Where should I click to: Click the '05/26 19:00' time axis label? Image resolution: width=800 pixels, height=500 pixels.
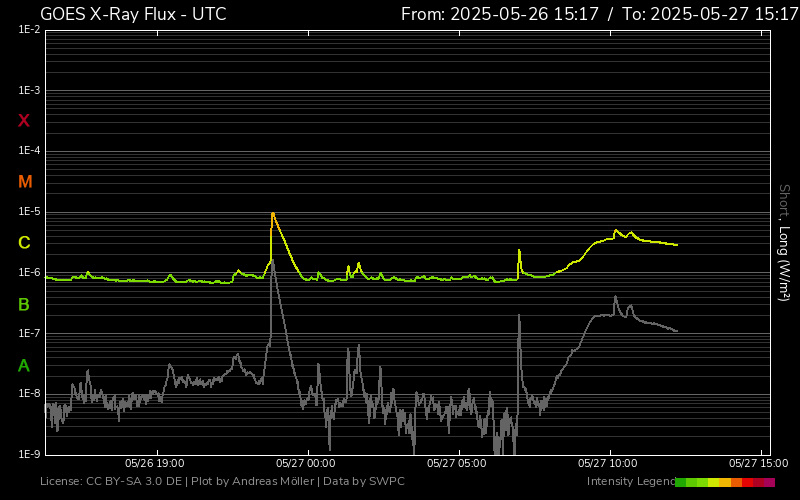point(155,463)
